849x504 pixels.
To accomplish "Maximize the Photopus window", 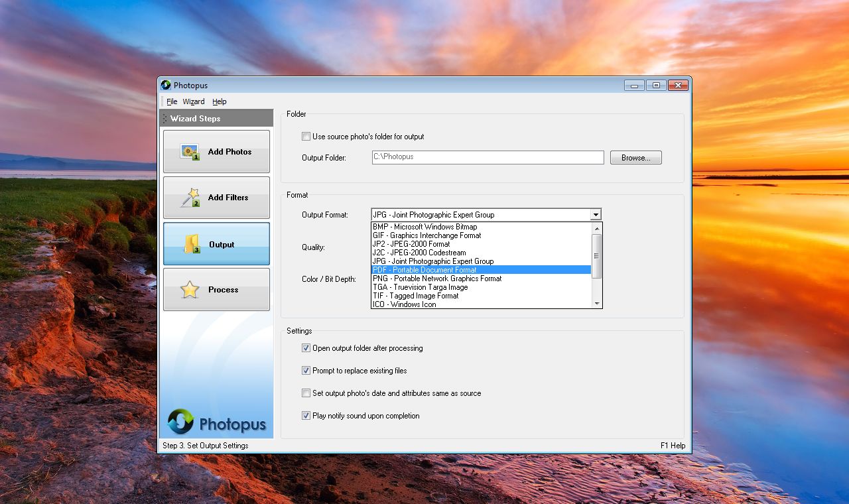I will (655, 85).
